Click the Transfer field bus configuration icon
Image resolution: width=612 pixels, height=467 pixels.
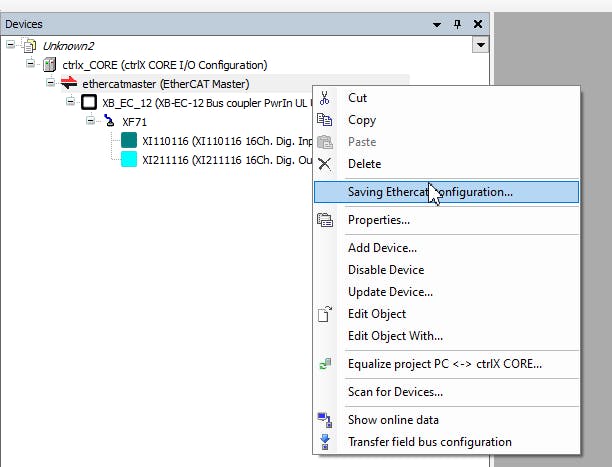(x=324, y=442)
